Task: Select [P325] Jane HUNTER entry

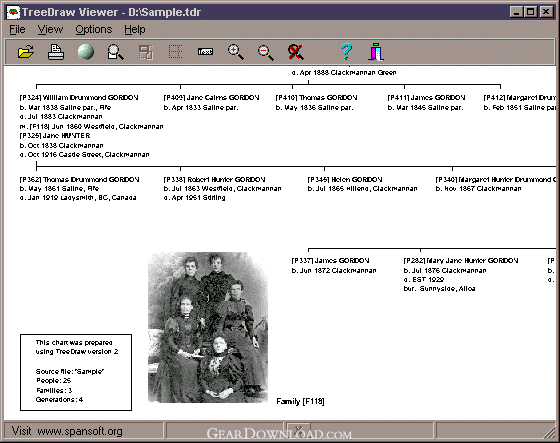Action: coord(55,136)
